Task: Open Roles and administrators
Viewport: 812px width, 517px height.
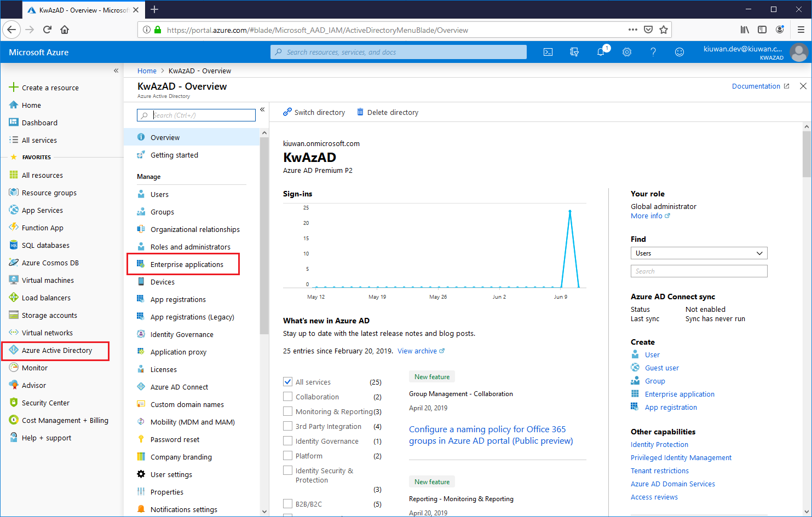Action: 191,247
